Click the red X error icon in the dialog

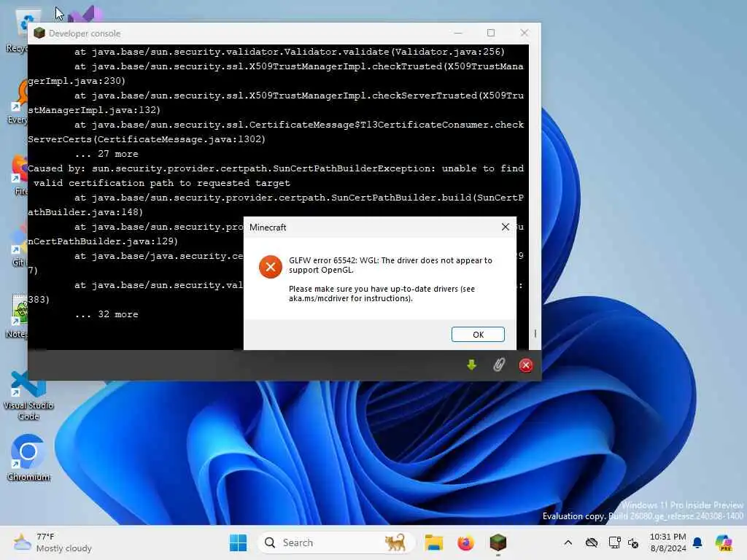270,267
